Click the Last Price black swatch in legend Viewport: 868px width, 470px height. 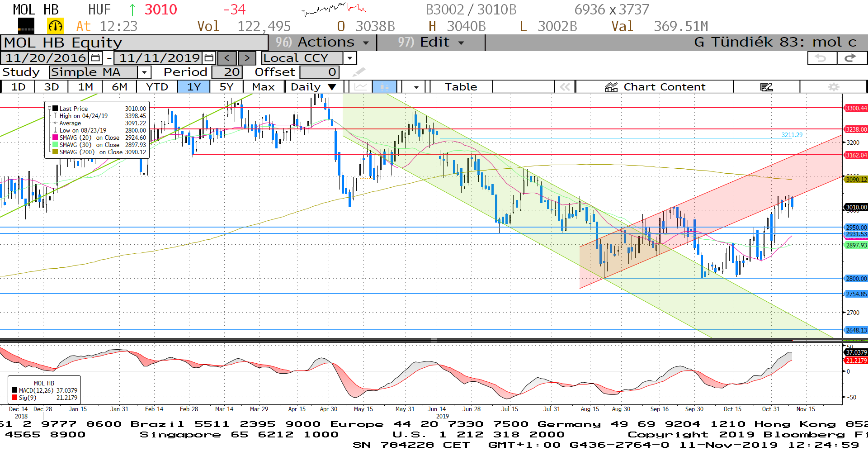click(x=55, y=109)
